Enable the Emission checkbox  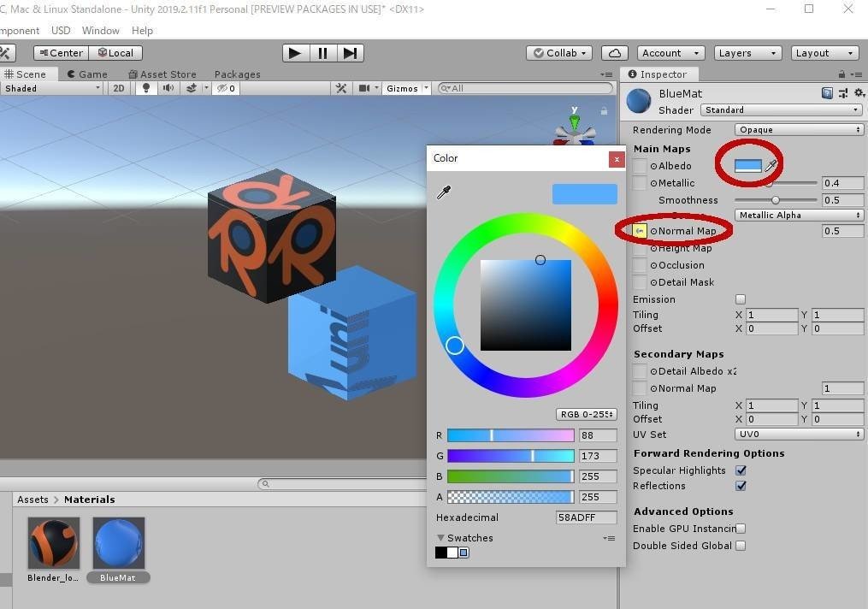[x=741, y=299]
